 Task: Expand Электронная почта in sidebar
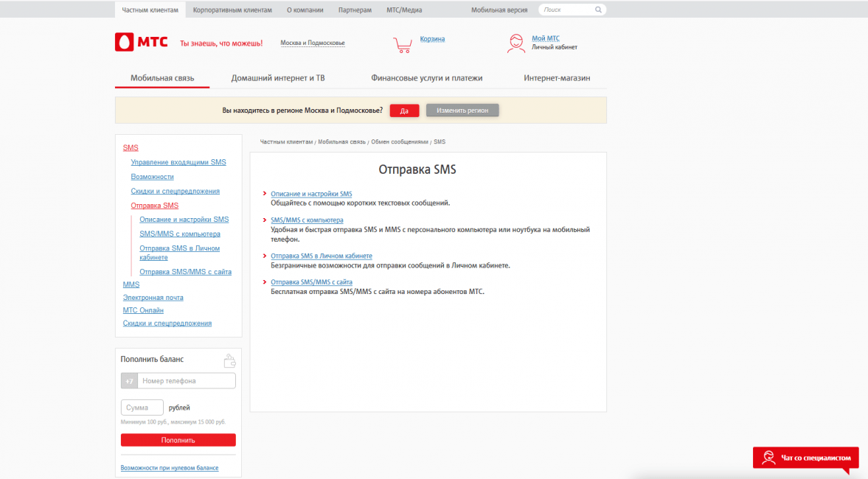(x=153, y=298)
